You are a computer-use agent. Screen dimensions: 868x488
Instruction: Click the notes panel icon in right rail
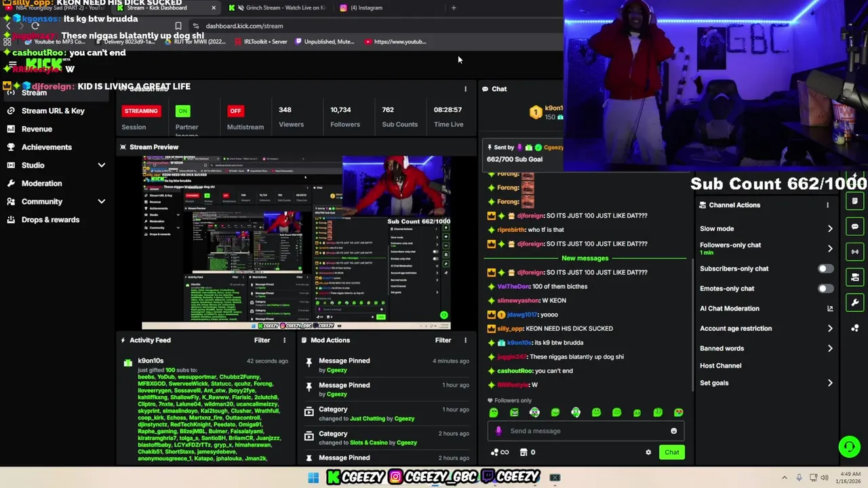[855, 201]
